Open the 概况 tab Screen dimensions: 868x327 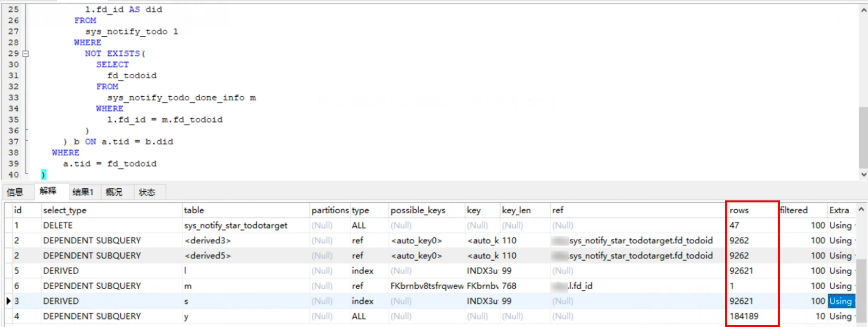[114, 192]
